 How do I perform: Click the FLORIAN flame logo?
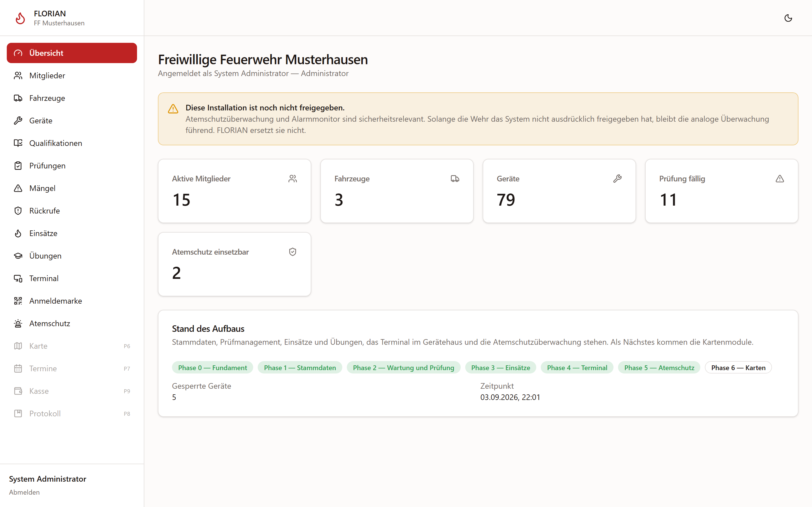[x=21, y=18]
